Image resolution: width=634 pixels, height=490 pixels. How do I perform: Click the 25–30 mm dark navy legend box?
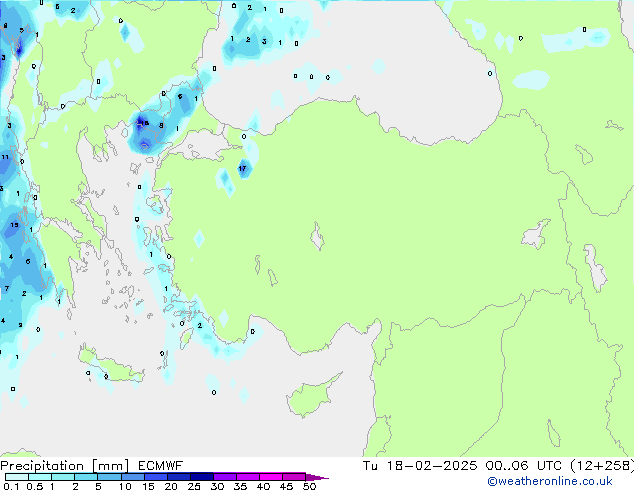(x=201, y=477)
